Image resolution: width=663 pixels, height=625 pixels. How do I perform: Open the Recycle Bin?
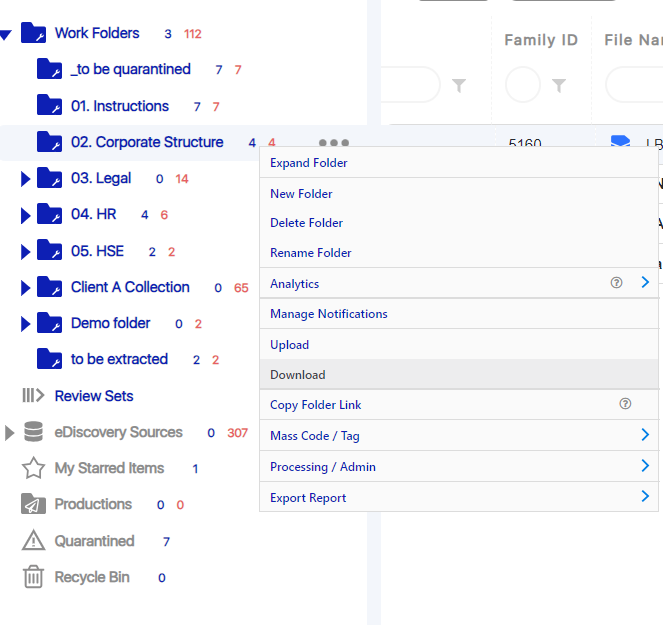tap(92, 577)
